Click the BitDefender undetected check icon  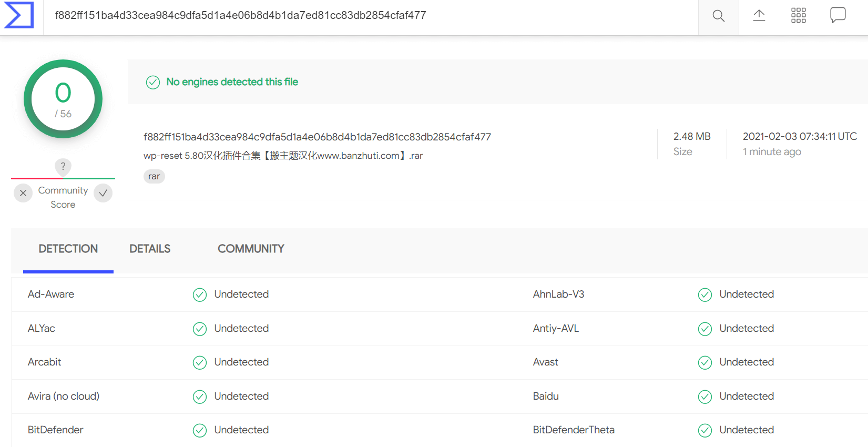point(200,430)
